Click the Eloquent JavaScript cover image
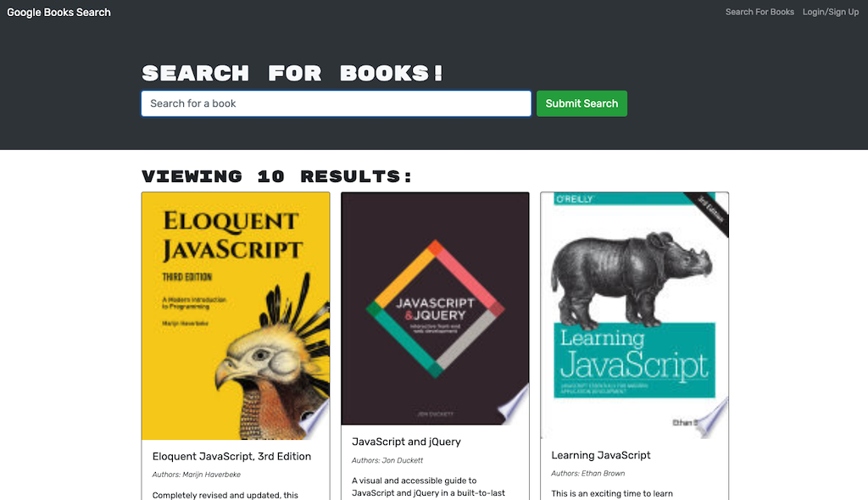This screenshot has height=500, width=868. (x=236, y=315)
